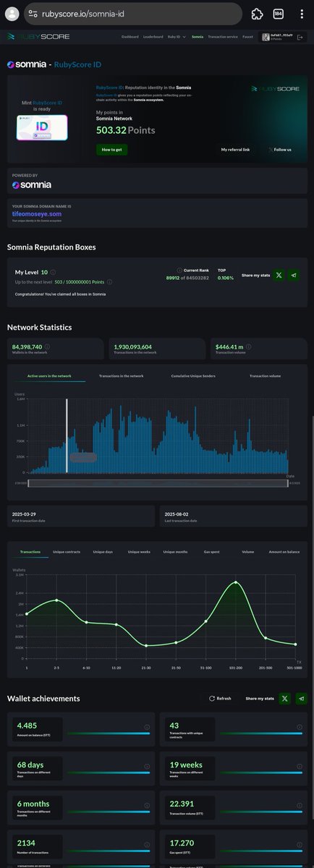Click info icon on Amount on balance card

147,727
